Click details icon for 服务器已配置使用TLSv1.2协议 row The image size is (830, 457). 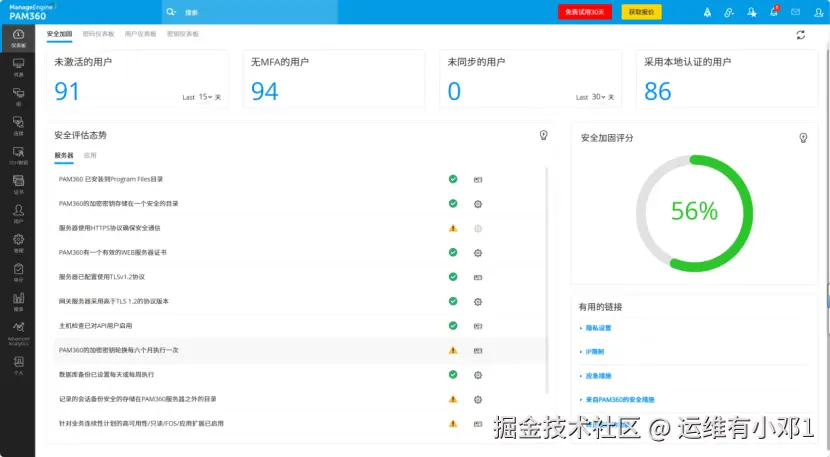click(x=477, y=277)
